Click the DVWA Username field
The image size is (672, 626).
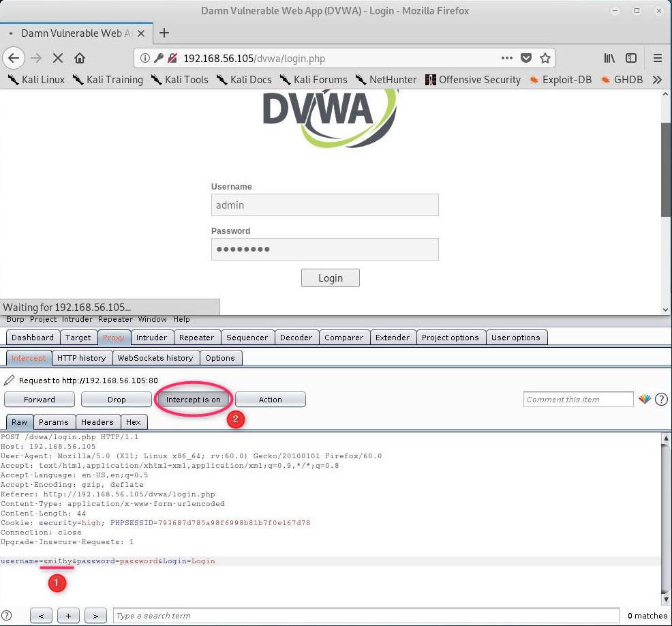[x=325, y=205]
